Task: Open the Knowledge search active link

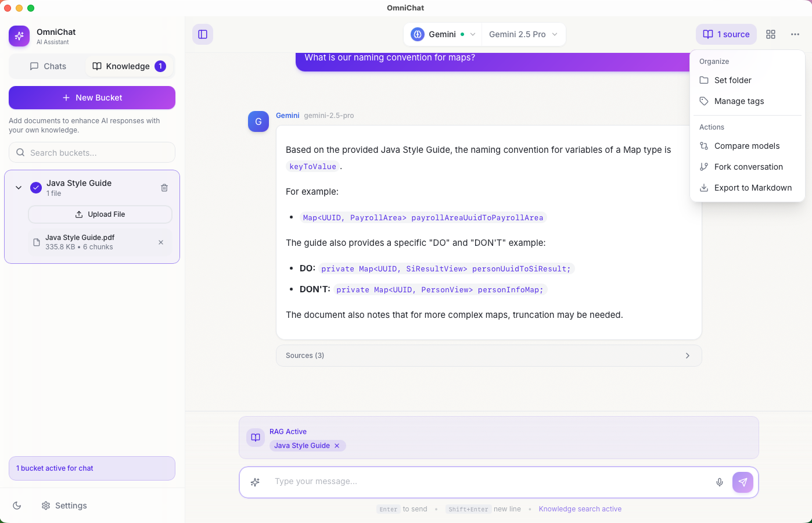Action: coord(580,508)
